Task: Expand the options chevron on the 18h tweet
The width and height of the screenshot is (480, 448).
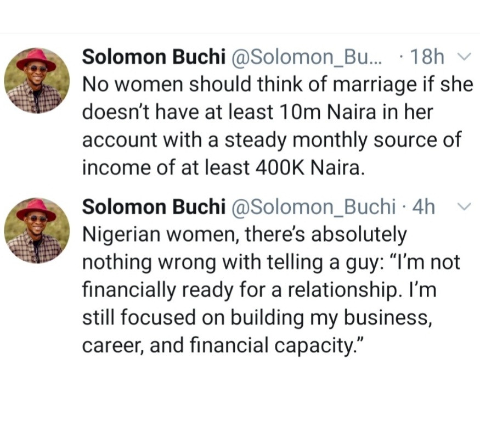Action: (x=464, y=57)
